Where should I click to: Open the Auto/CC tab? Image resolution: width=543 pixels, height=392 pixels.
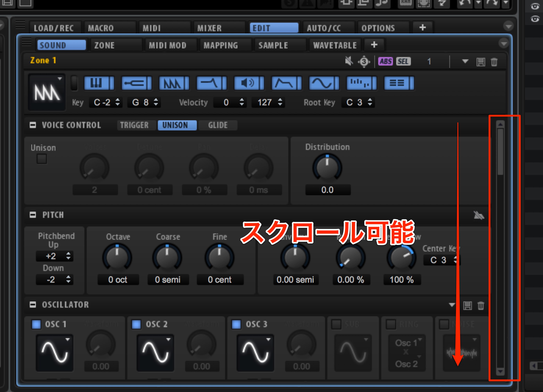[x=329, y=28]
